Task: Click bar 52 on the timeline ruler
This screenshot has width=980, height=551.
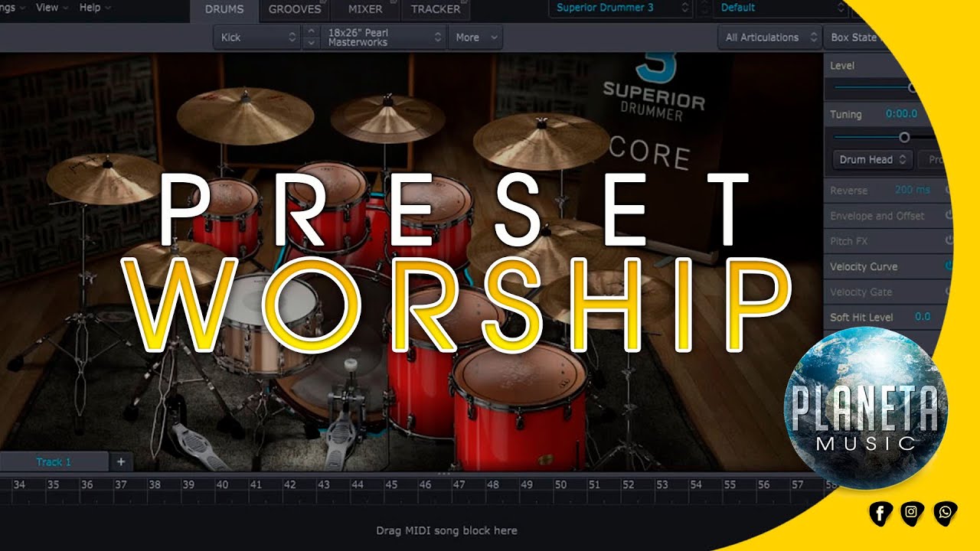Action: pos(628,485)
